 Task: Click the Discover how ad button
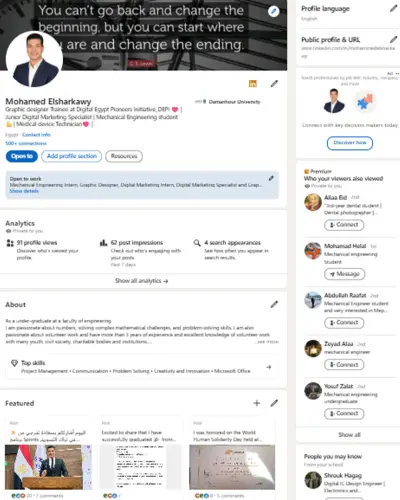coord(350,143)
